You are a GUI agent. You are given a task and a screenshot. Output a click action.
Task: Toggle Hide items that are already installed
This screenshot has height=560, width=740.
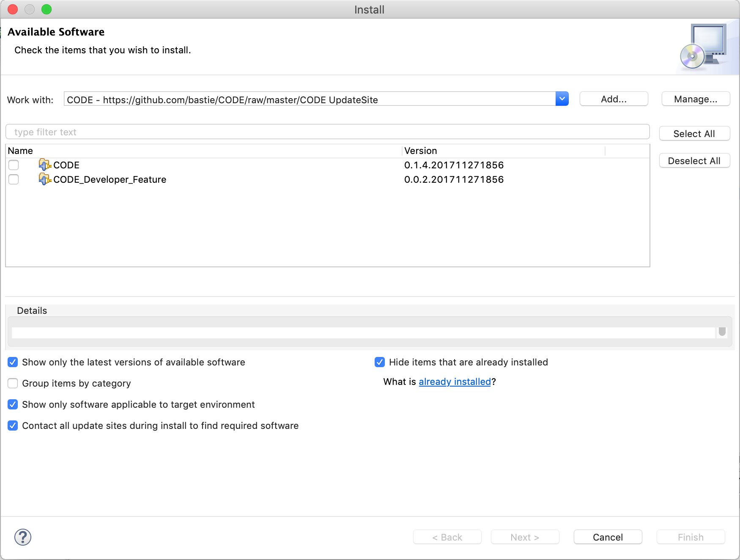click(x=380, y=362)
